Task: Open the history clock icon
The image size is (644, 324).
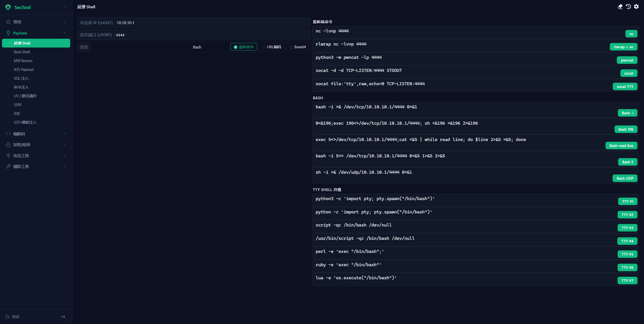Action: coord(628,7)
